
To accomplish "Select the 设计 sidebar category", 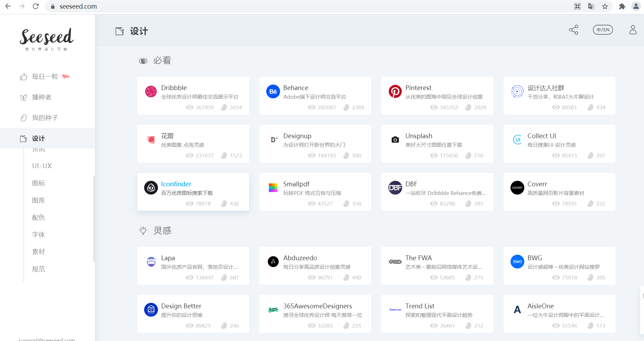I will (47, 138).
